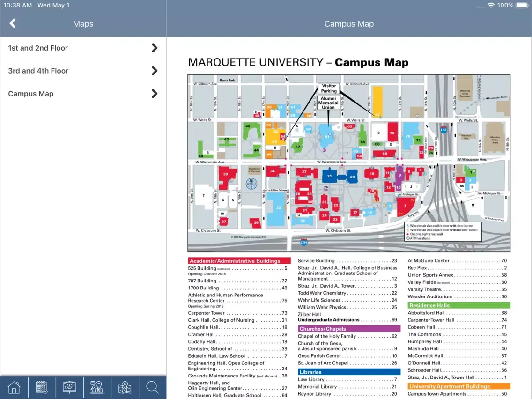Tap the 'Carpenter Tower' legend entry
Image resolution: width=532 pixels, height=399 pixels.
(x=237, y=313)
